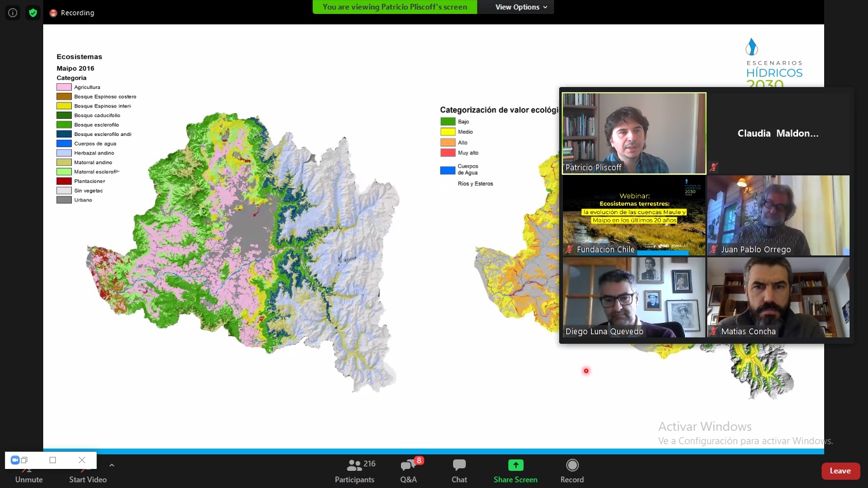This screenshot has height=488, width=868.
Task: Click the Leave meeting button
Action: [840, 471]
